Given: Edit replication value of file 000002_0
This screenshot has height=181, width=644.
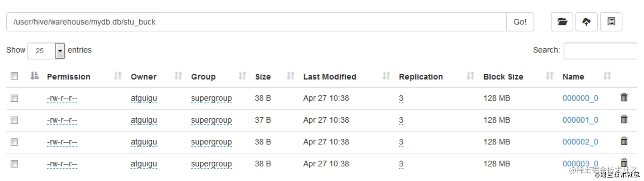Looking at the screenshot, I should coord(401,142).
